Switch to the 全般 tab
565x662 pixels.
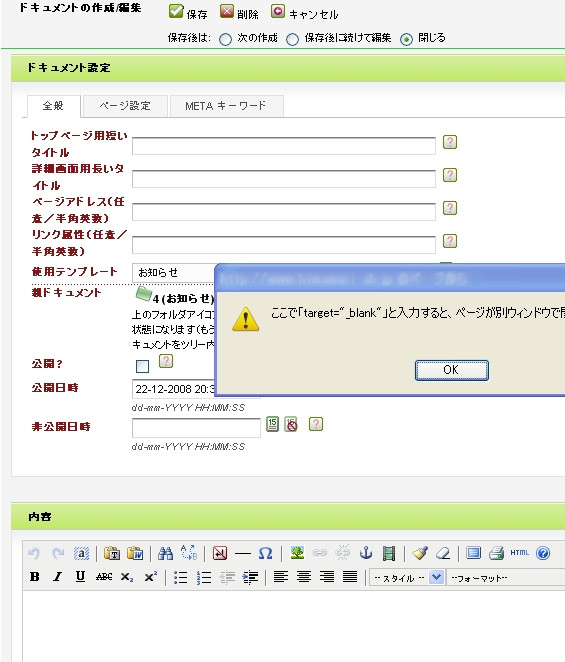pyautogui.click(x=53, y=106)
